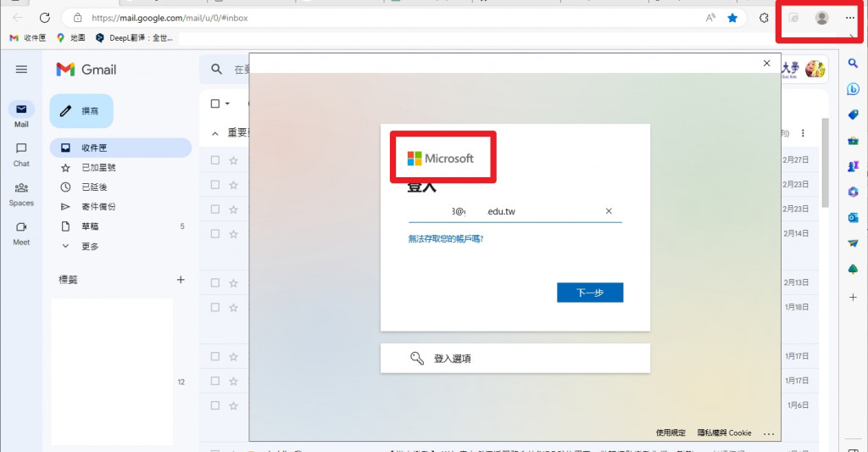Screen dimensions: 868x452
Task: Open the green tree icon in the sidebar
Action: 853,269
